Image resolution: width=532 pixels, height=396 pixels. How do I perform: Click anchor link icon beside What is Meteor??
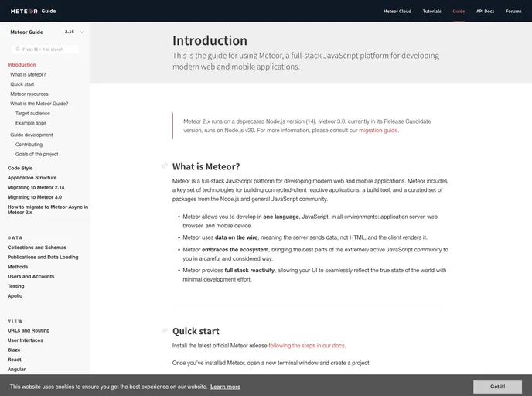click(165, 166)
